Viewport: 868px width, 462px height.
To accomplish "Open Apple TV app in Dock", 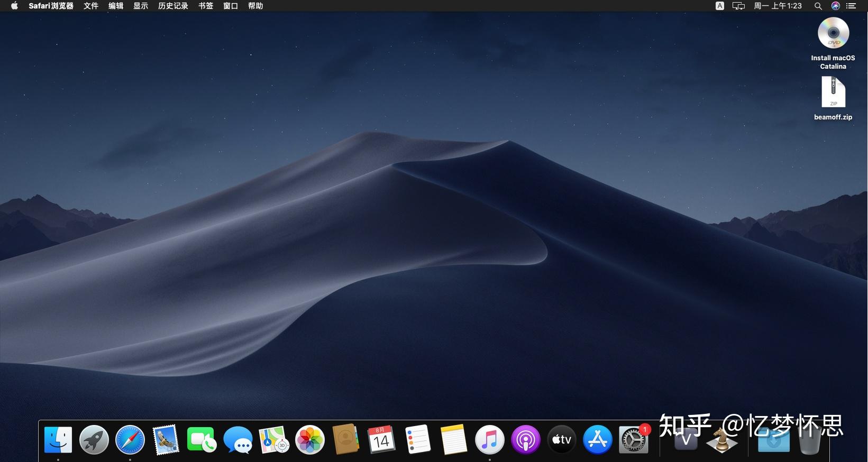I will (x=562, y=440).
